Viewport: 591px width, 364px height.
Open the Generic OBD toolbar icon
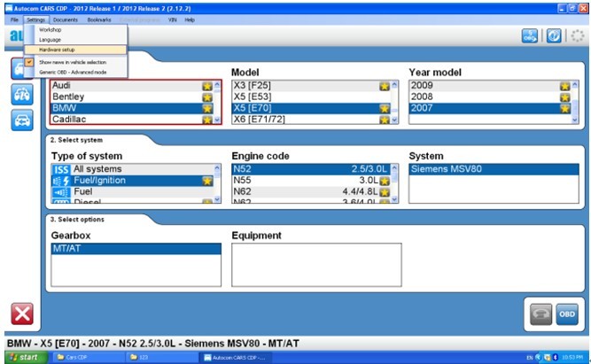(x=529, y=35)
